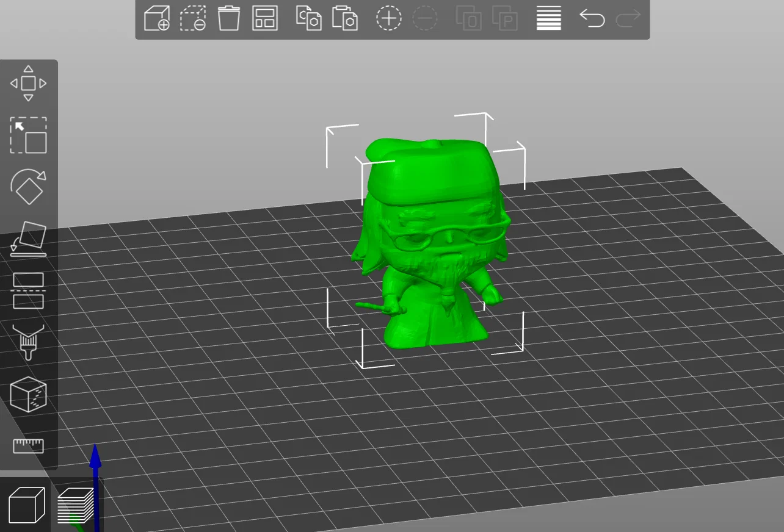The width and height of the screenshot is (784, 532).
Task: Remove an instance with the minus circle
Action: tap(425, 18)
